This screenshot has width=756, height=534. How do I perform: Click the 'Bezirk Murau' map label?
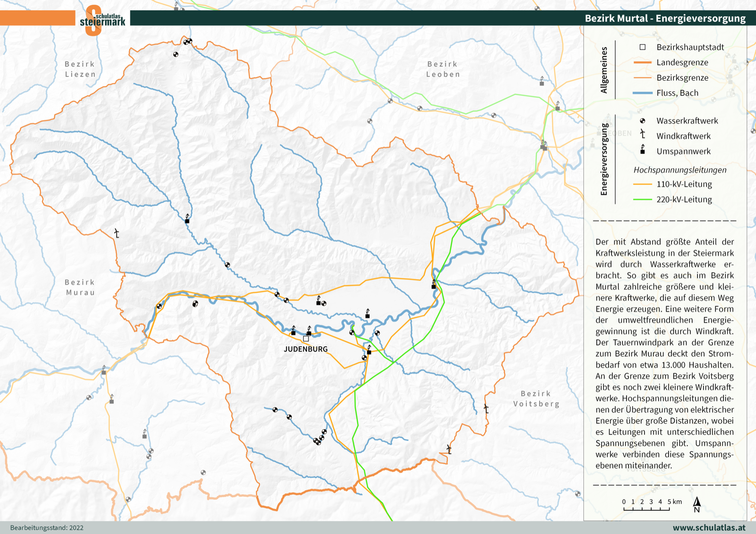(80, 287)
